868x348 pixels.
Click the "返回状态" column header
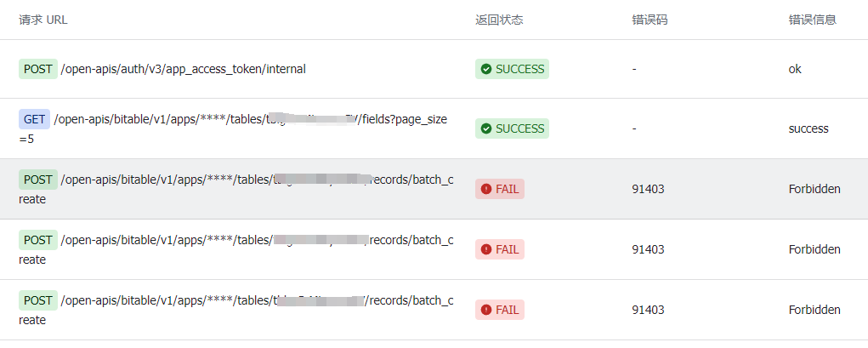coord(499,20)
